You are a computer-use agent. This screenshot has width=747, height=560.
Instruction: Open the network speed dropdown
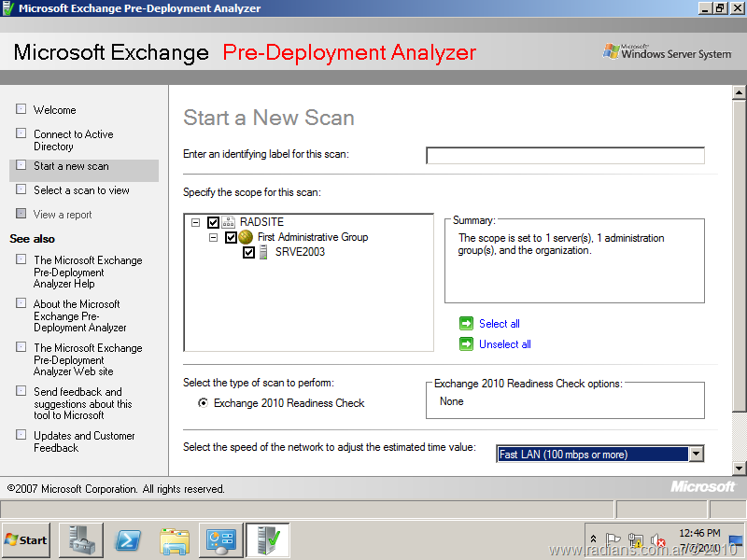pyautogui.click(x=695, y=455)
